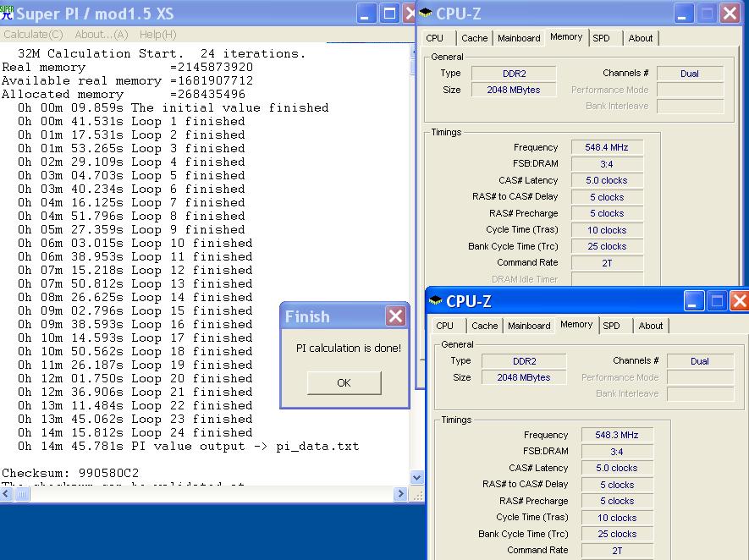Image resolution: width=749 pixels, height=560 pixels.
Task: Close the top CPU-Z window
Action: point(730,14)
